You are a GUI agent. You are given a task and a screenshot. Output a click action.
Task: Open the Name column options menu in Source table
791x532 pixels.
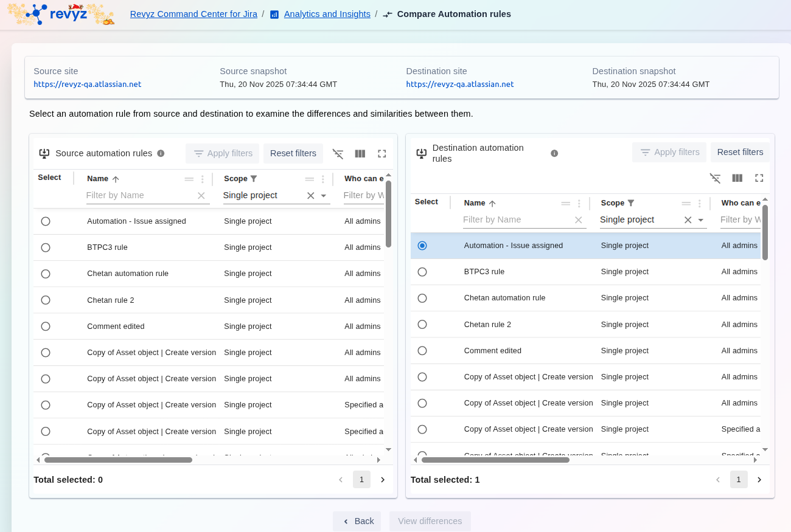(203, 179)
